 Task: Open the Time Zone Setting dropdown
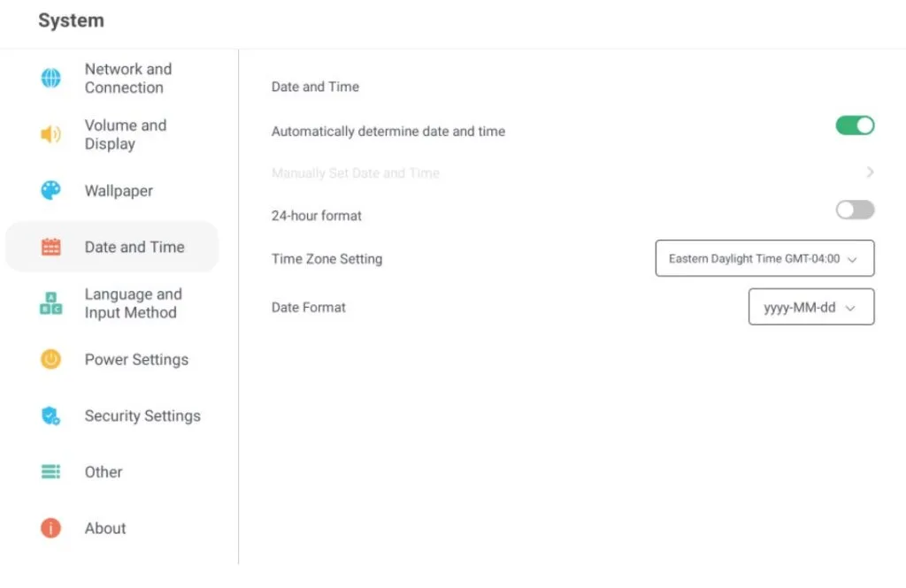click(x=764, y=258)
